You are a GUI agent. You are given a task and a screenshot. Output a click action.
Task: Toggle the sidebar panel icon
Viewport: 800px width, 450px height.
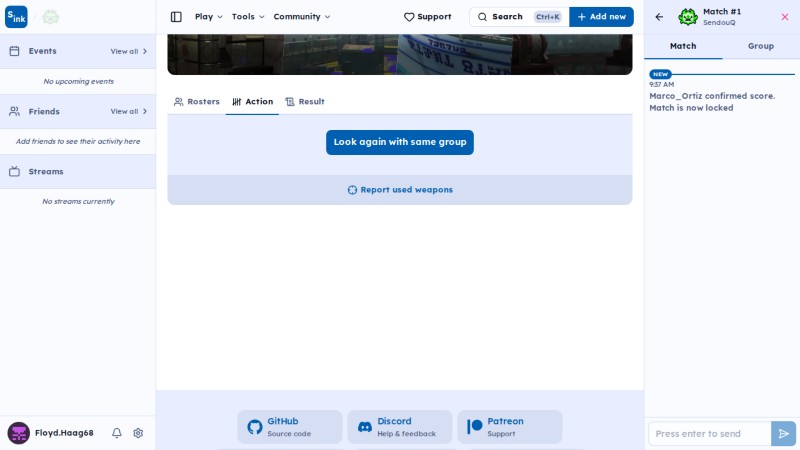point(176,17)
